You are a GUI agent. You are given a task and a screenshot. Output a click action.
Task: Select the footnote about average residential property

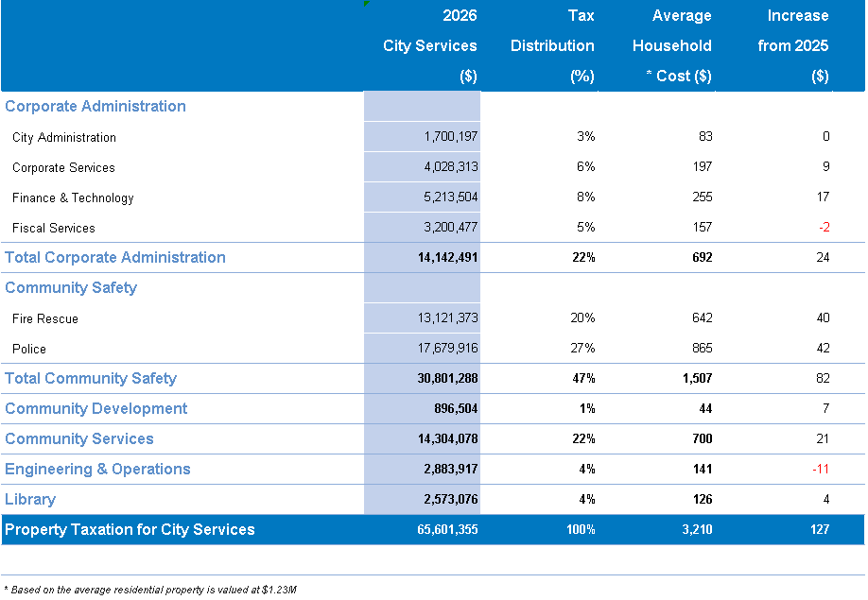coord(150,589)
